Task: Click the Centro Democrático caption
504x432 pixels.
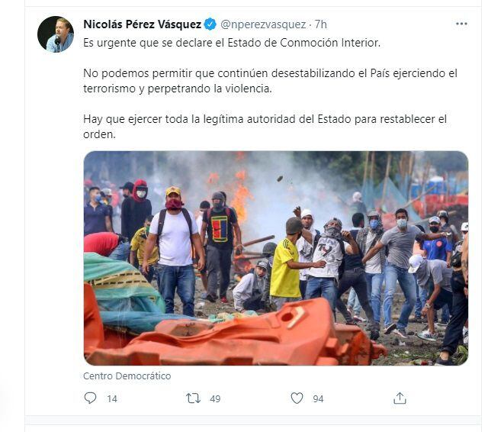Action: click(127, 376)
